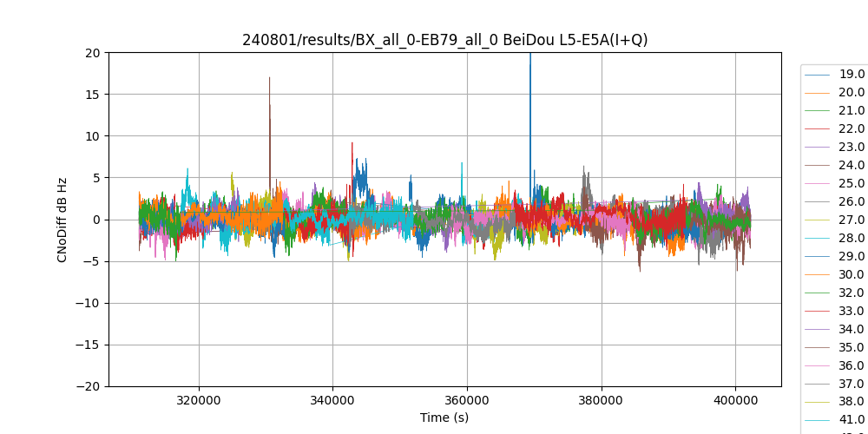Viewport: 868px width, 434px height.
Task: Click the orange line swatch for 20.0
Action: (817, 93)
